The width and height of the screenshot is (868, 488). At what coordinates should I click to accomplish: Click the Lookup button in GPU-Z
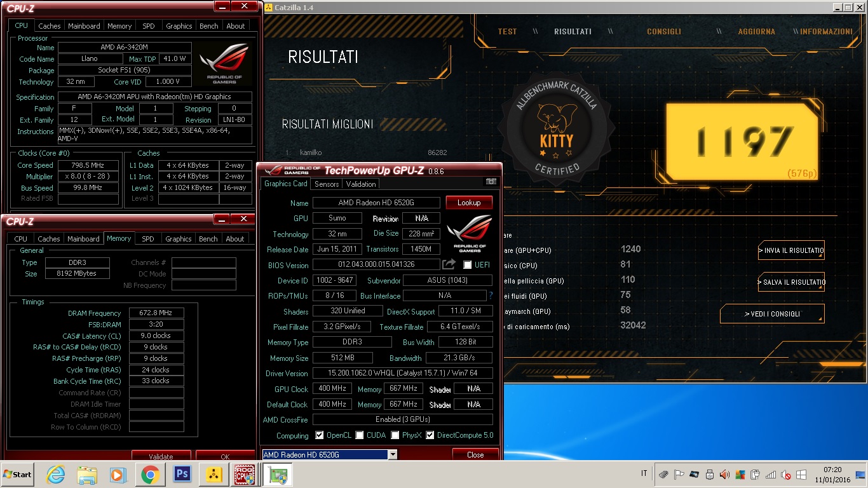469,203
